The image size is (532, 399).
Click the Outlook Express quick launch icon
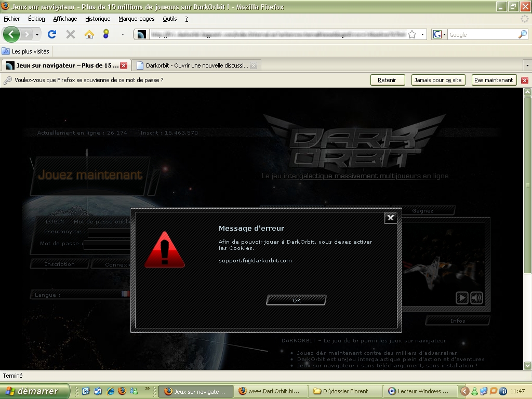pyautogui.click(x=98, y=391)
